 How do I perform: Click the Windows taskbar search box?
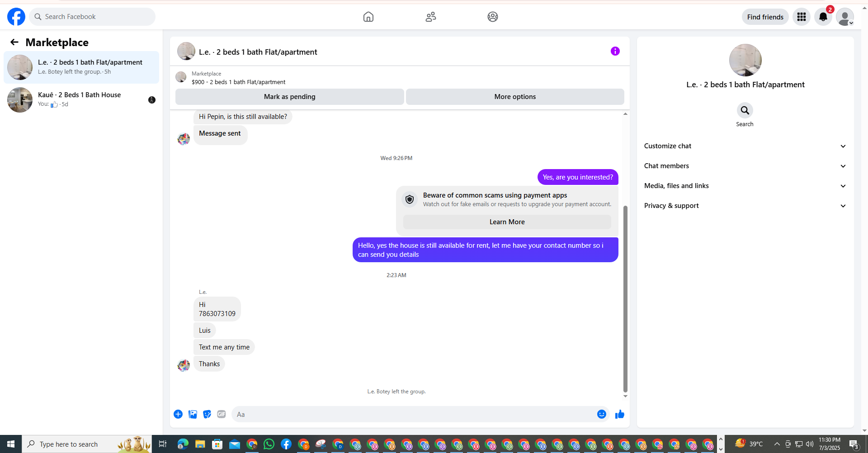coord(87,444)
